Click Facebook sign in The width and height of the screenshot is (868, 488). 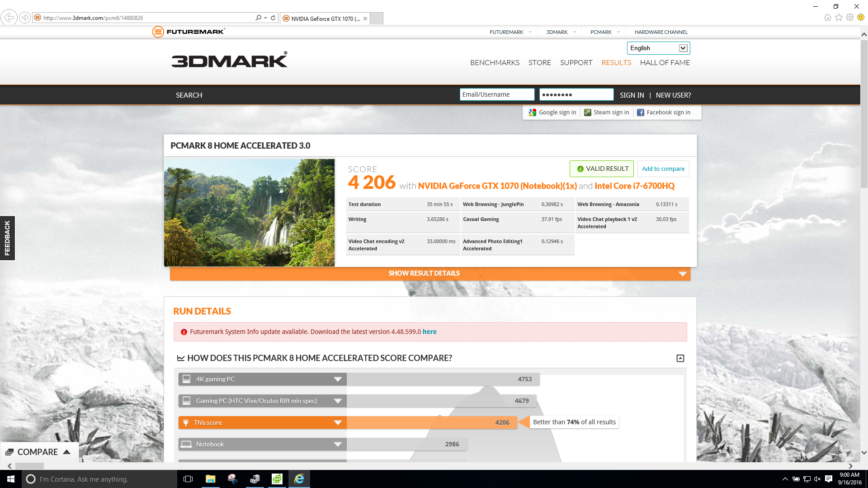point(664,113)
